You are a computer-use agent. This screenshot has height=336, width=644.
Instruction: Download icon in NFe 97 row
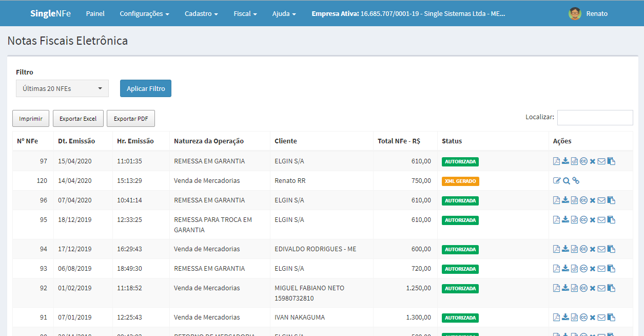point(565,161)
